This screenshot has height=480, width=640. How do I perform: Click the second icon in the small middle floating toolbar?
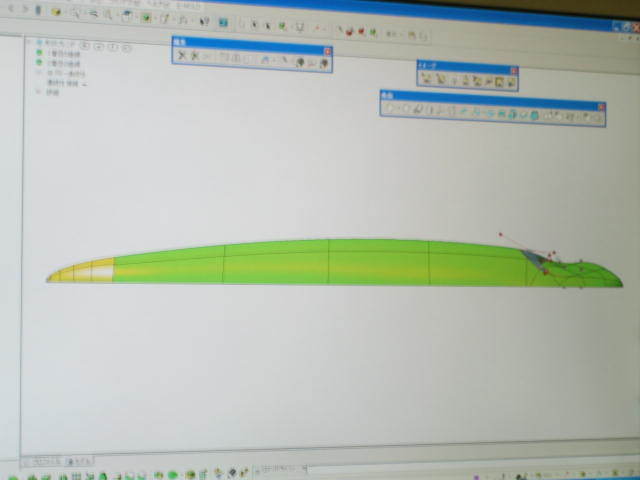[x=441, y=78]
